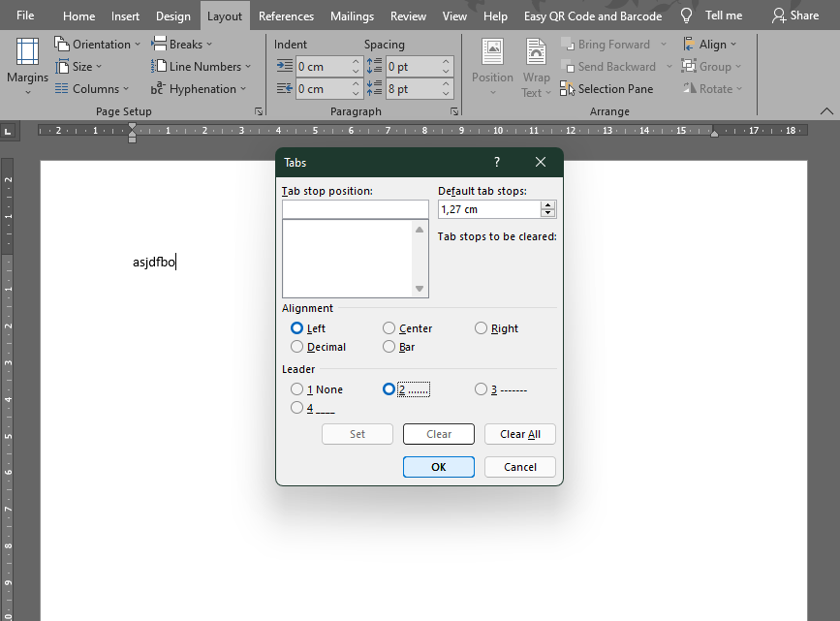Select the Decimal alignment radio
Screen dimensions: 840x621
pyautogui.click(x=296, y=347)
